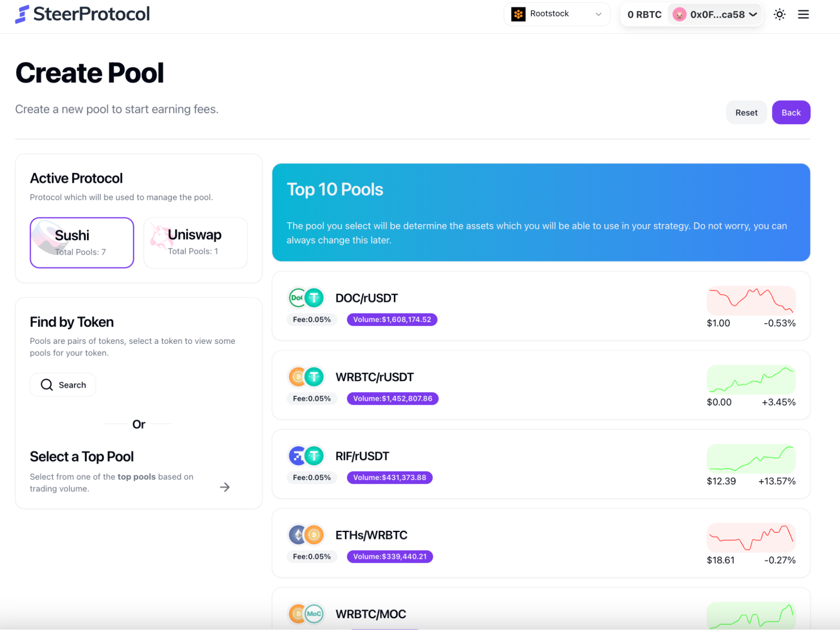Expand the Rootstock network dropdown
Screen dimensions: 840x630
(557, 14)
